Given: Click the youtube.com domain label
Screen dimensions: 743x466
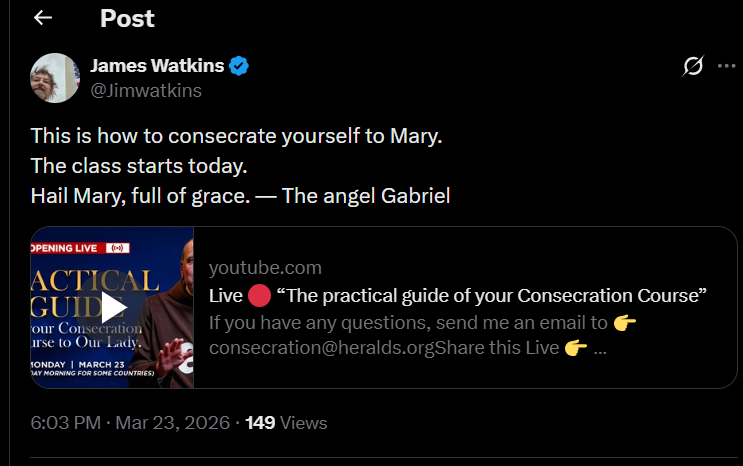Looking at the screenshot, I should point(265,267).
